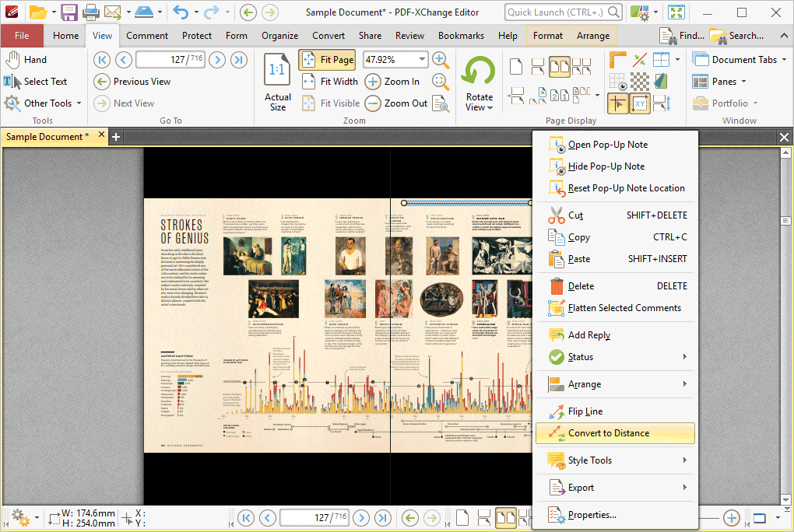Close the Sample Document tab
Screen dimensions: 794x532
click(101, 135)
